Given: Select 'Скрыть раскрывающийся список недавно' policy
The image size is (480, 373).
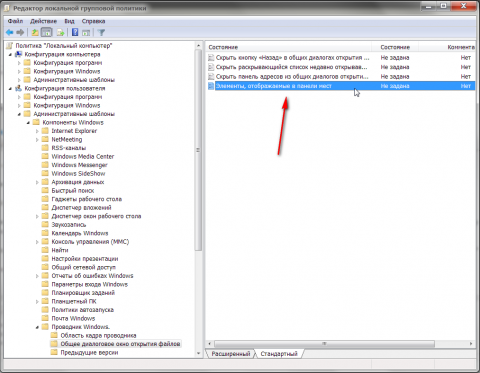Looking at the screenshot, I should point(291,67).
